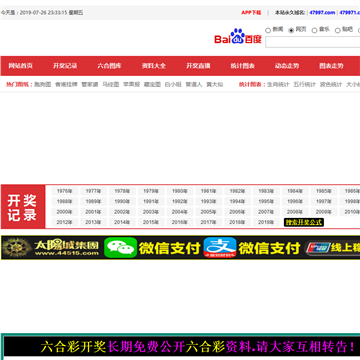Viewport: 360px width, 360px height.
Task: Click the UnionPay card icon in banner
Action: [318, 248]
